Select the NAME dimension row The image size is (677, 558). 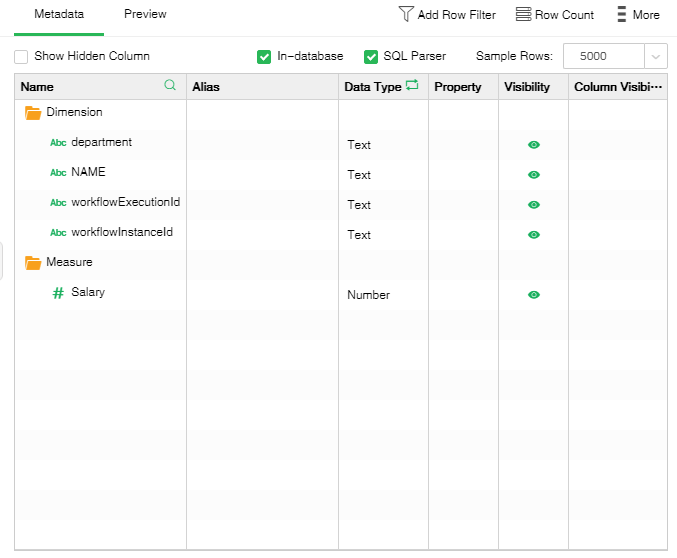(88, 173)
